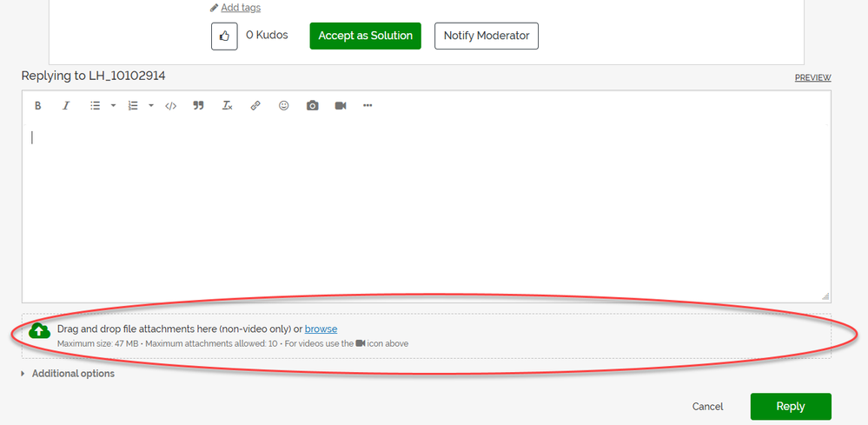Insert a photo with camera icon
This screenshot has height=425, width=868.
pyautogui.click(x=313, y=106)
